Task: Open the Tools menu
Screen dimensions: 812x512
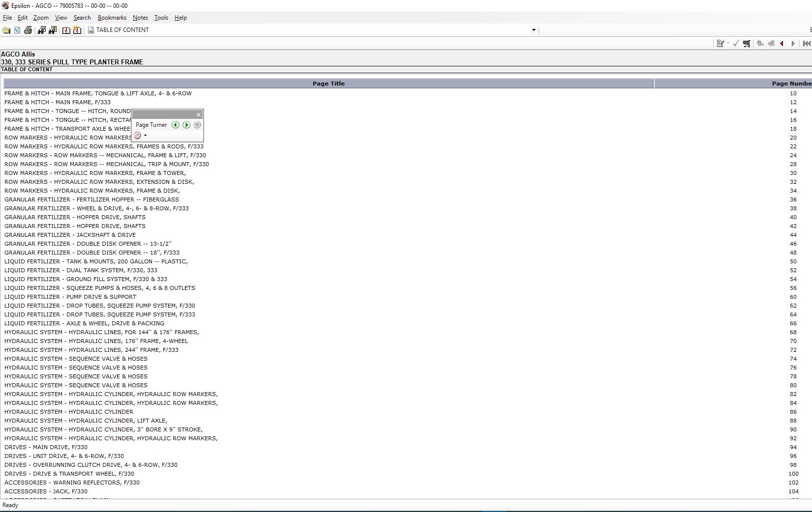Action: [161, 18]
